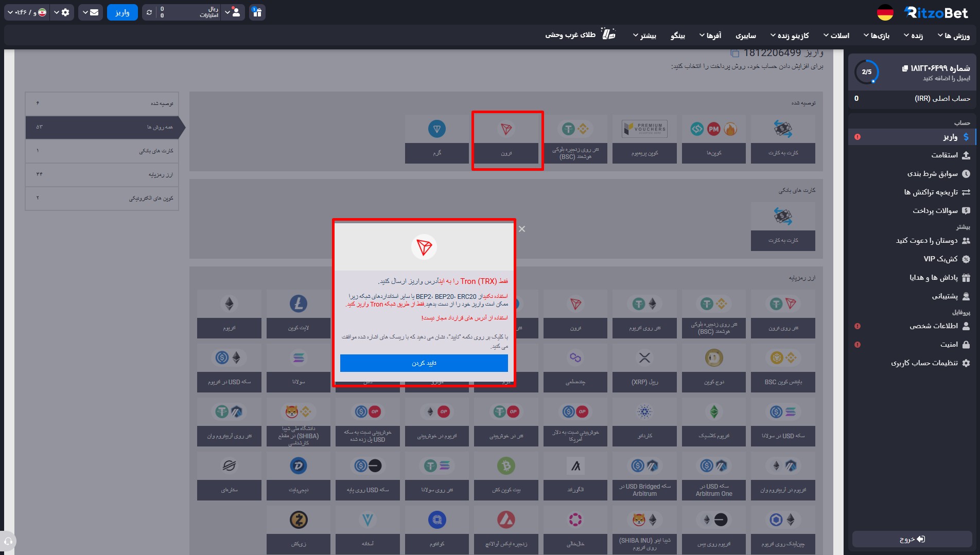Click the خروج logout button
The height and width of the screenshot is (555, 980).
912,539
